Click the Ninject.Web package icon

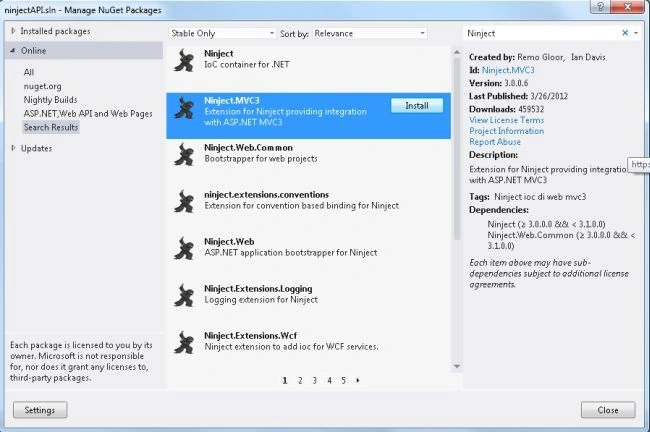184,248
